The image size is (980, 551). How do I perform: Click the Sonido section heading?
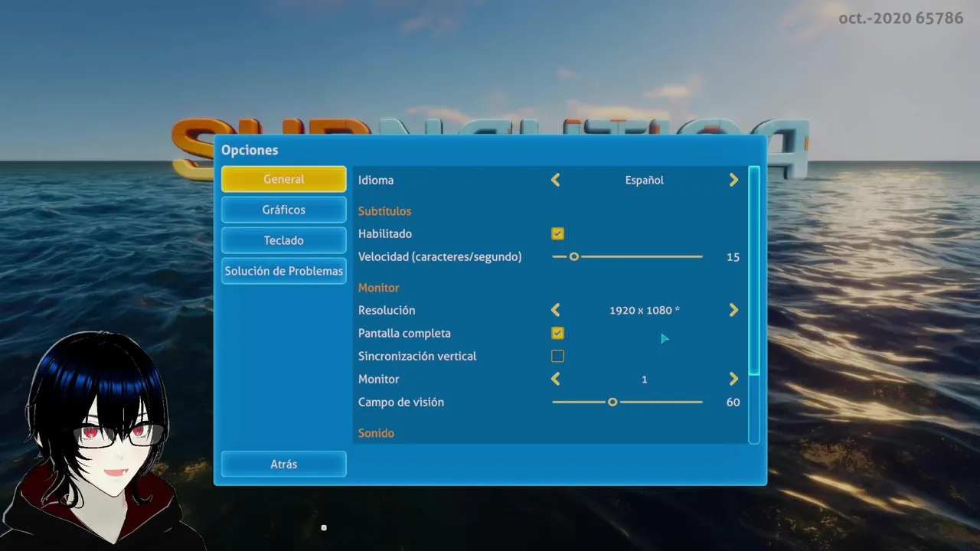[x=376, y=432]
